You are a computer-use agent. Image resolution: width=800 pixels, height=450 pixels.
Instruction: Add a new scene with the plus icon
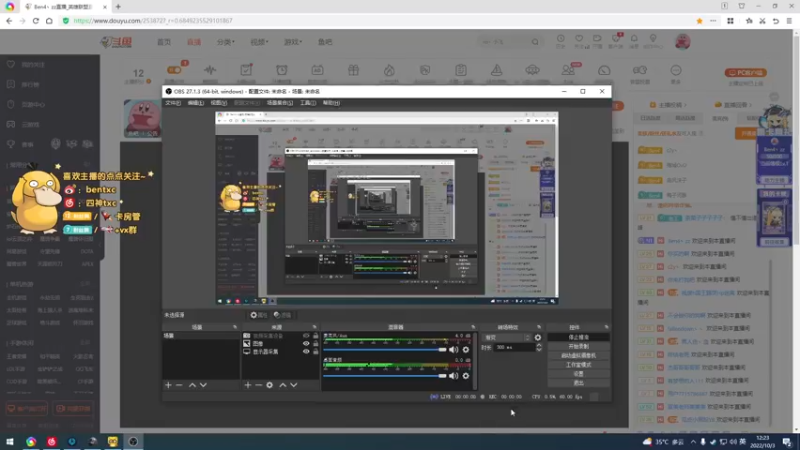click(168, 385)
